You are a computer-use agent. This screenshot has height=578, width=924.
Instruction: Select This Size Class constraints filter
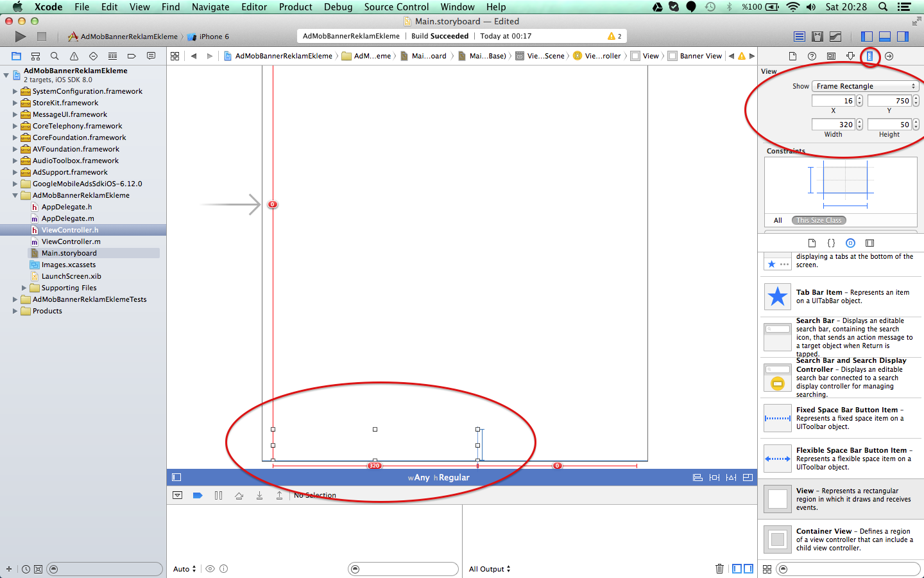click(x=819, y=220)
